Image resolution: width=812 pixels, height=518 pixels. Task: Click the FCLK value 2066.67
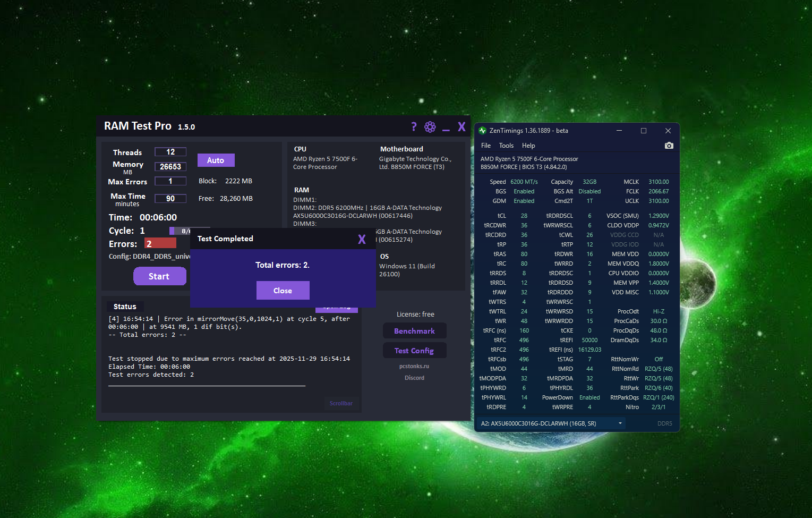click(659, 191)
